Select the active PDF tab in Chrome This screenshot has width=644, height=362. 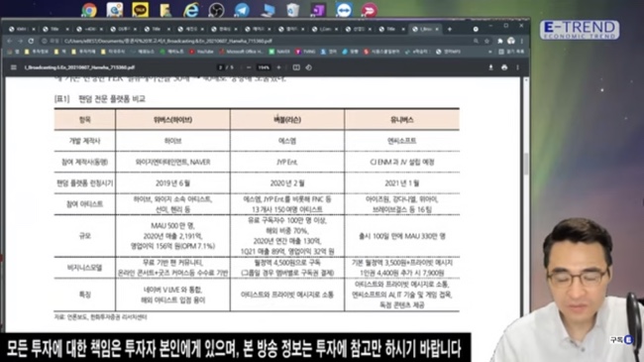coord(425,29)
